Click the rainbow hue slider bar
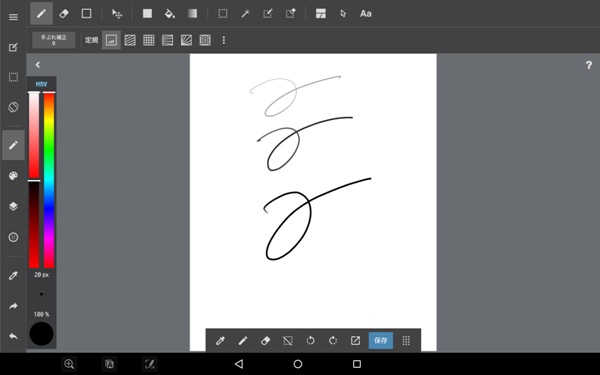 click(49, 180)
